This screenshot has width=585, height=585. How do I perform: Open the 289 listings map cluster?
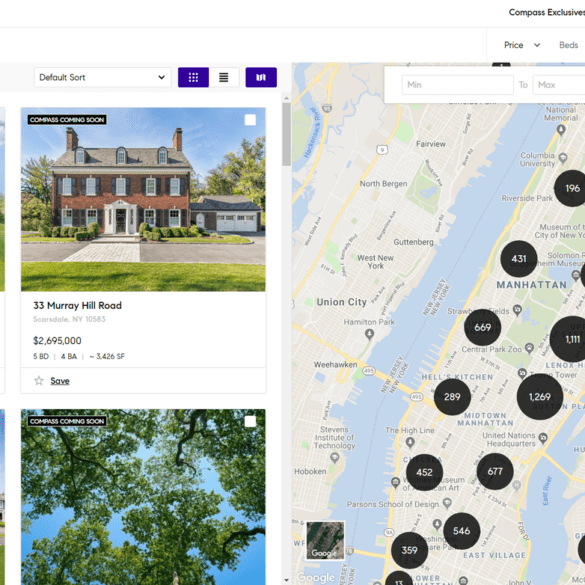pos(452,397)
